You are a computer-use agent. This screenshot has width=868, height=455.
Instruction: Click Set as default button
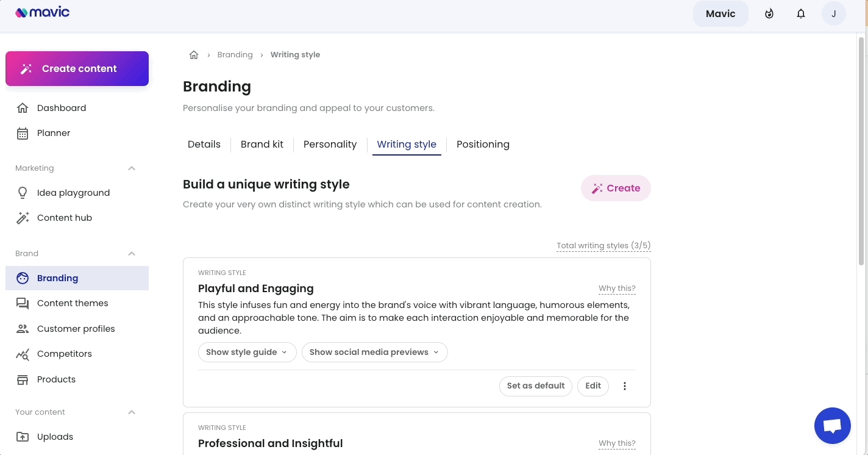click(536, 386)
